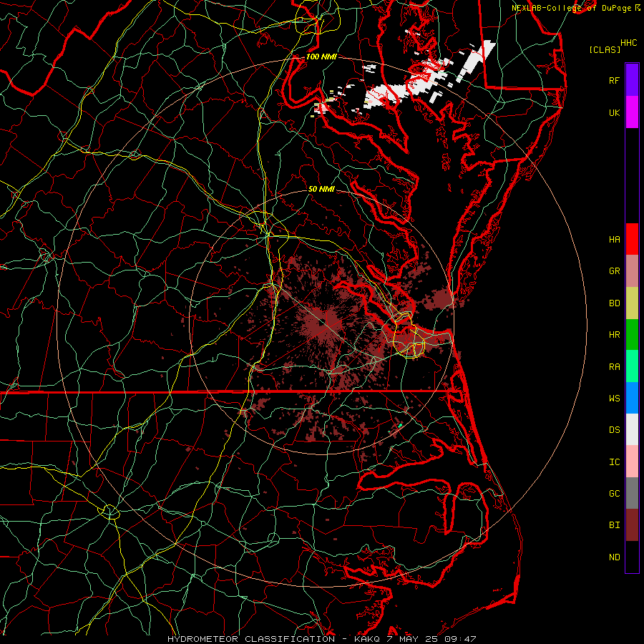Viewport: 644px width, 644px height.
Task: Click the IC legend label
Action: (614, 462)
